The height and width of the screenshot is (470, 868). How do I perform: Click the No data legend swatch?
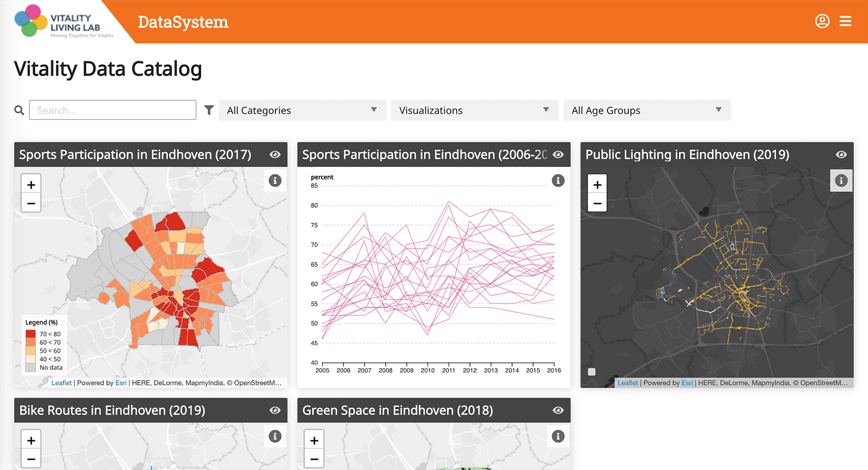[x=30, y=368]
